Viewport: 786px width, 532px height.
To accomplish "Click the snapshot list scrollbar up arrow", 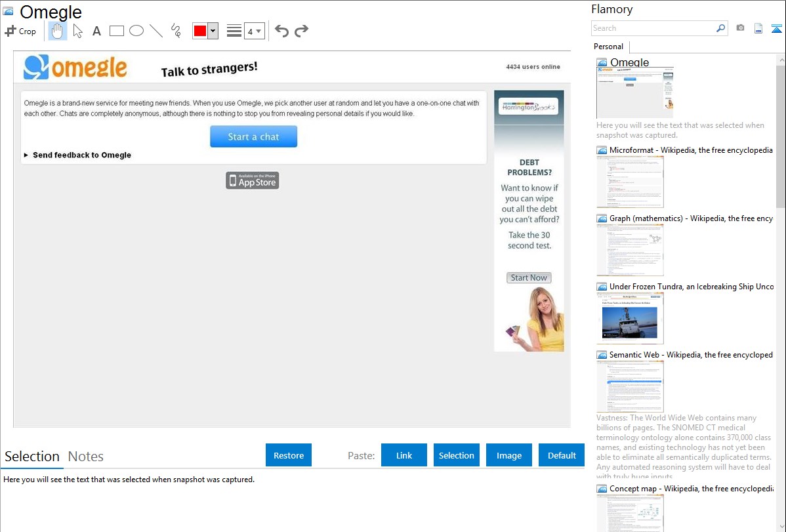I will pos(781,60).
